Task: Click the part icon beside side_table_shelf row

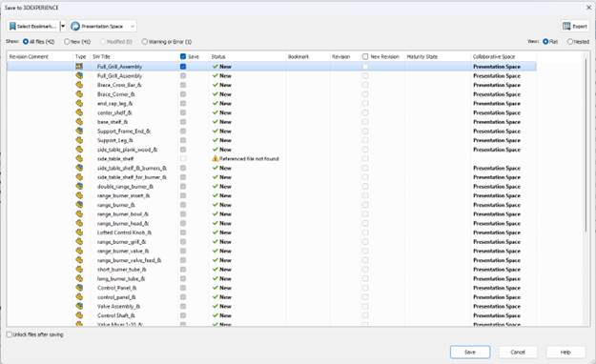Action: coord(79,158)
